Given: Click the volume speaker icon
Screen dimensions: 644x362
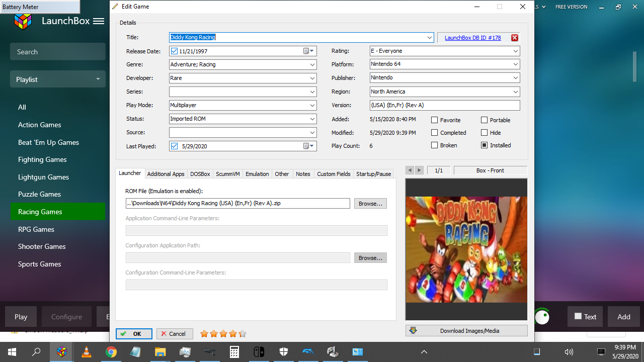Looking at the screenshot, I should [569, 352].
